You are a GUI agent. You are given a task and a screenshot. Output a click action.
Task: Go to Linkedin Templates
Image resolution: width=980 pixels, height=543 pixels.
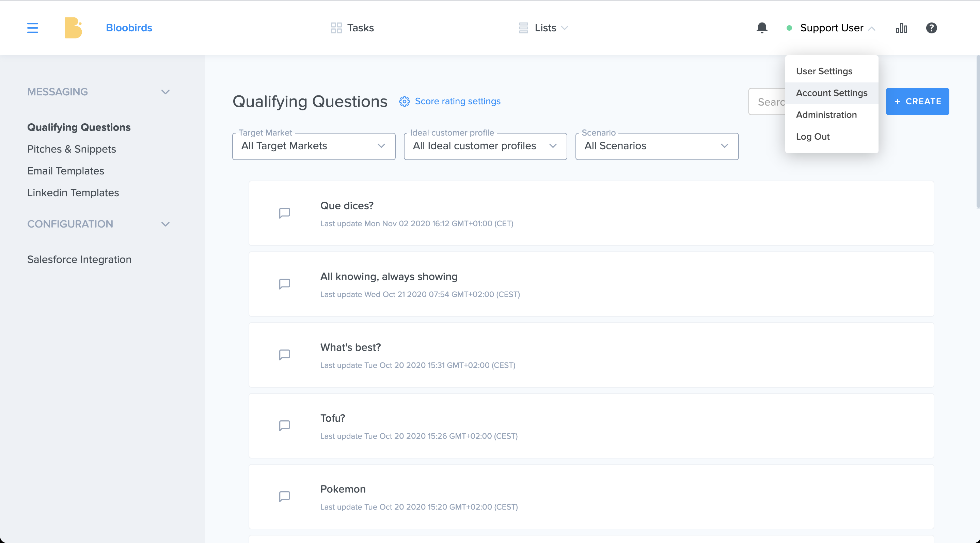click(73, 192)
